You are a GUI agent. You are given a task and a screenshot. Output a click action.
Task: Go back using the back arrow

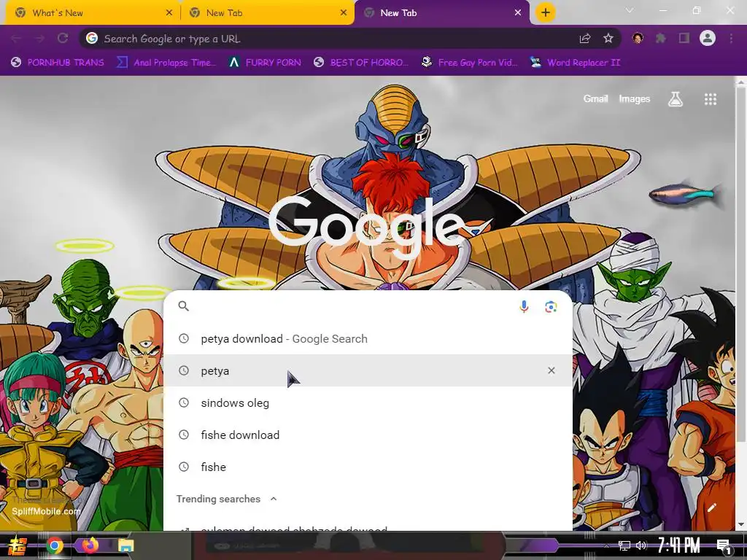click(16, 39)
